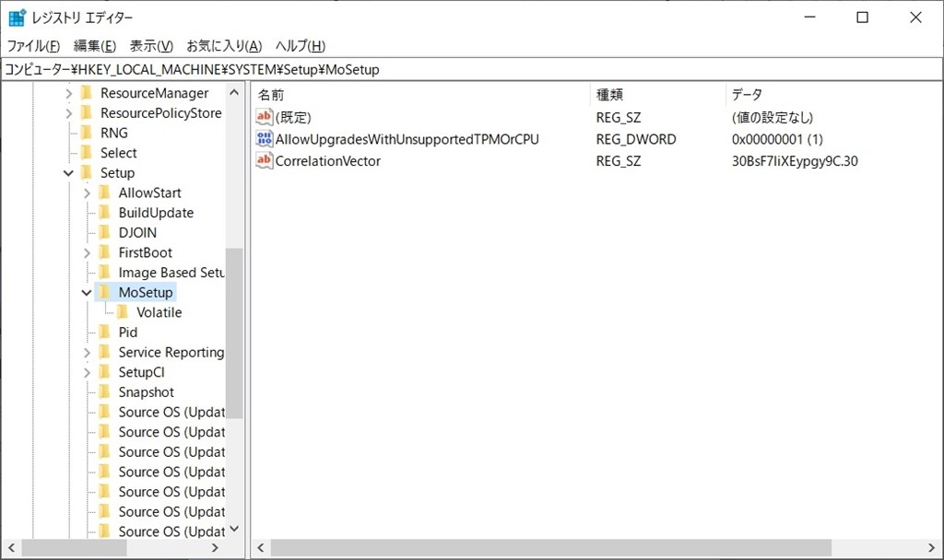Expand the ResourcePolicyStore key
The width and height of the screenshot is (944, 560).
click(x=68, y=113)
